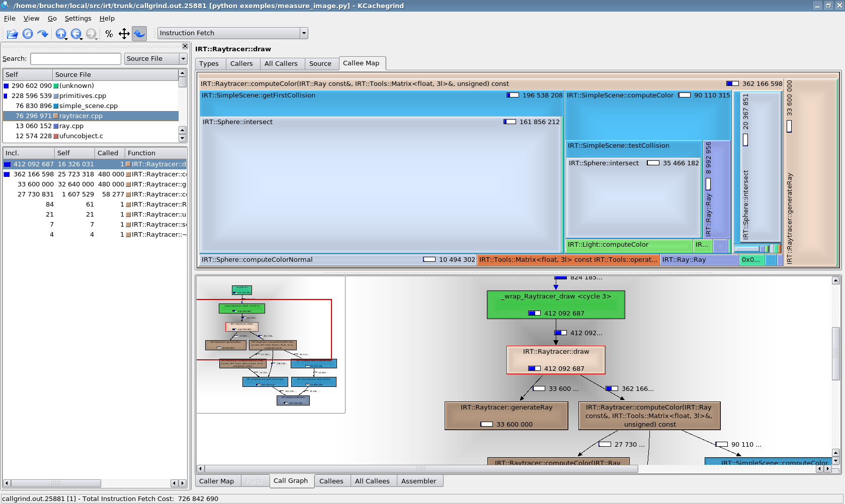Click the Up navigation arrow icon
845x504 pixels.
click(60, 34)
